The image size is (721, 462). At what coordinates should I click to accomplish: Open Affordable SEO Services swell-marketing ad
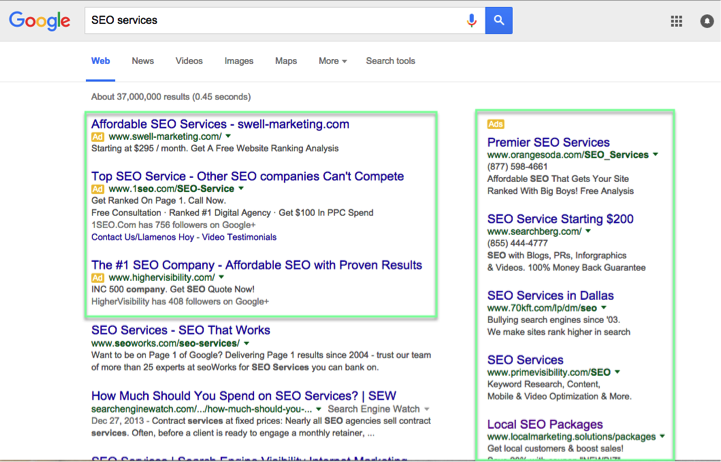[x=220, y=124]
